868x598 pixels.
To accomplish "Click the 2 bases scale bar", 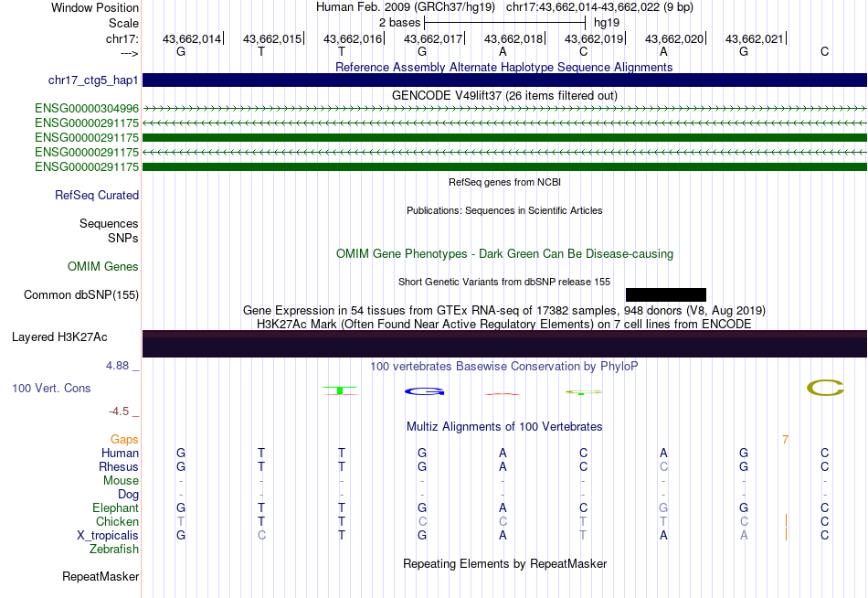I will (x=504, y=23).
